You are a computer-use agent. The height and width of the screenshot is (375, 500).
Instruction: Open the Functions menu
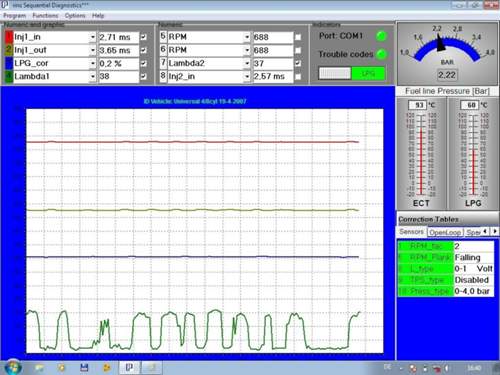[x=45, y=16]
